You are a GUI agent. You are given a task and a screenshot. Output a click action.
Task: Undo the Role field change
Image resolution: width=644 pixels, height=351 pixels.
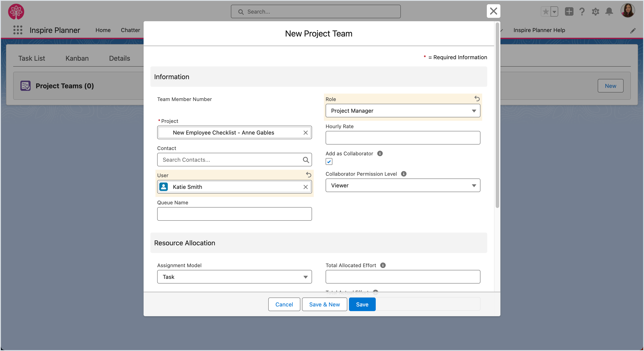click(477, 99)
